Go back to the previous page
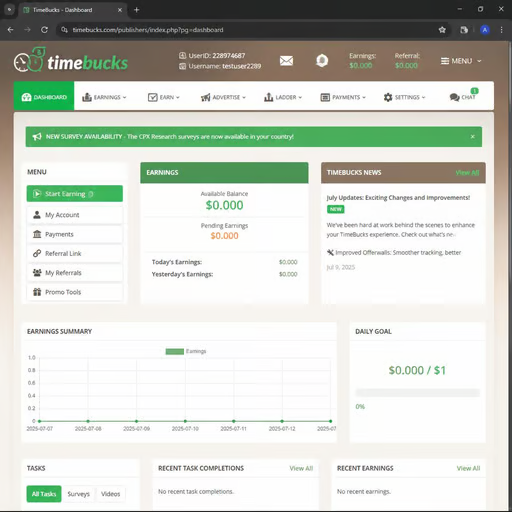This screenshot has height=512, width=512. click(x=10, y=30)
